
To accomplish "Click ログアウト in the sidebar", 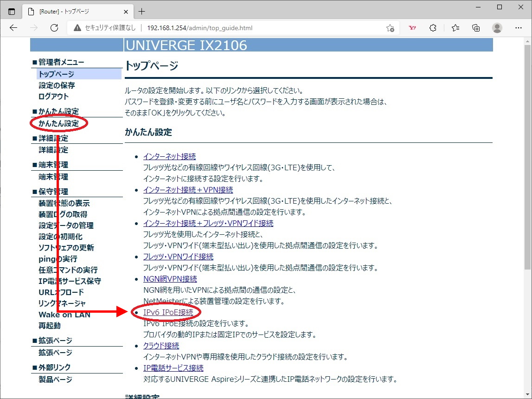I will (54, 97).
